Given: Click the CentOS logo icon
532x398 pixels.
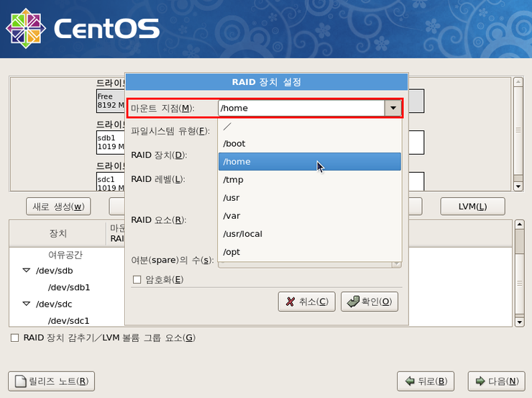Looking at the screenshot, I should pyautogui.click(x=27, y=28).
